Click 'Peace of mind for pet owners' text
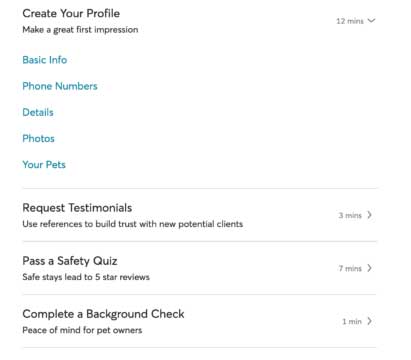Viewport: 411px width, 360px height. coord(82,330)
